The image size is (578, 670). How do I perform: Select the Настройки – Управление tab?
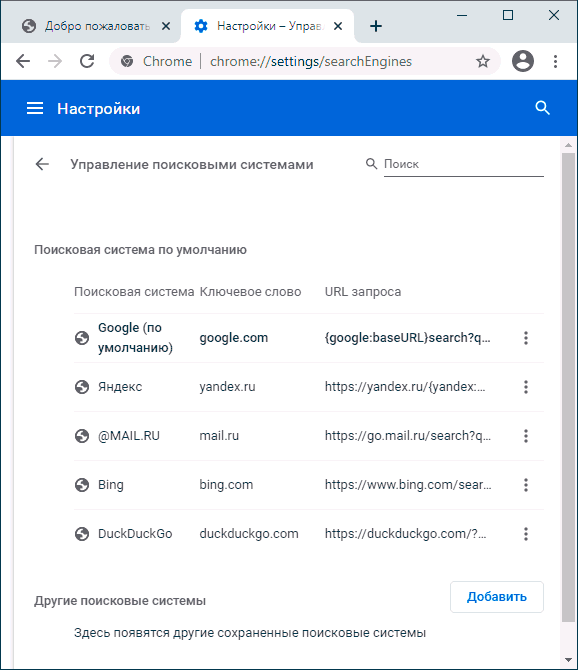[x=267, y=26]
